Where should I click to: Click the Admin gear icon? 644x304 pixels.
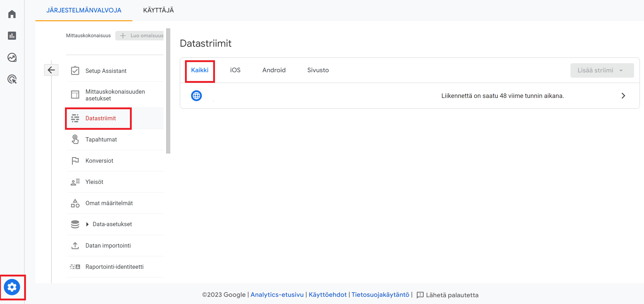coord(12,287)
